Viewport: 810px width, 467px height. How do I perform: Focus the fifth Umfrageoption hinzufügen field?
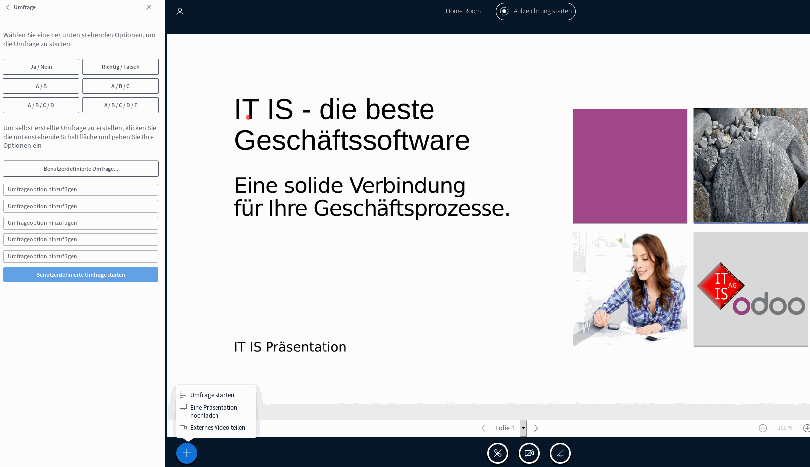81,256
